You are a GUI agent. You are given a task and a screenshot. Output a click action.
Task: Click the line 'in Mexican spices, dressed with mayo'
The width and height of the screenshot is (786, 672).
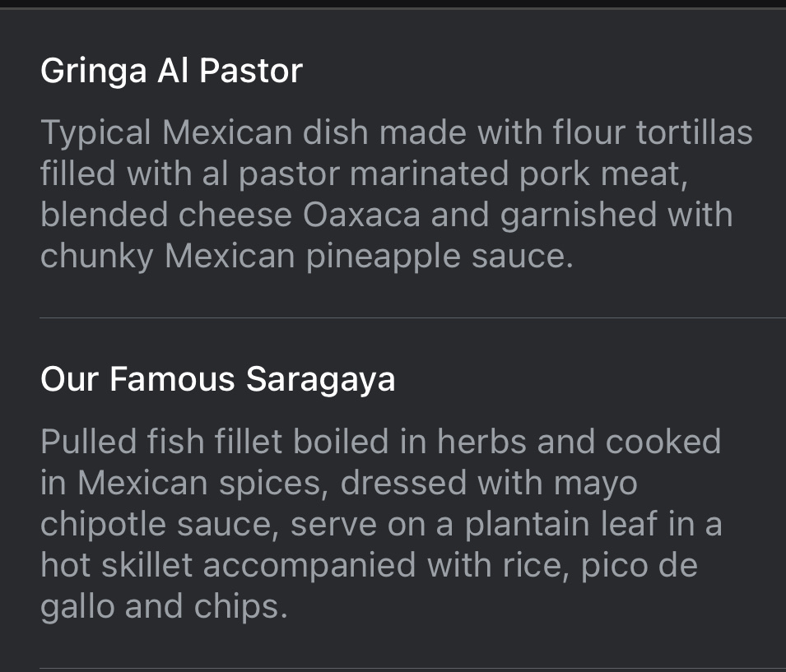339,483
